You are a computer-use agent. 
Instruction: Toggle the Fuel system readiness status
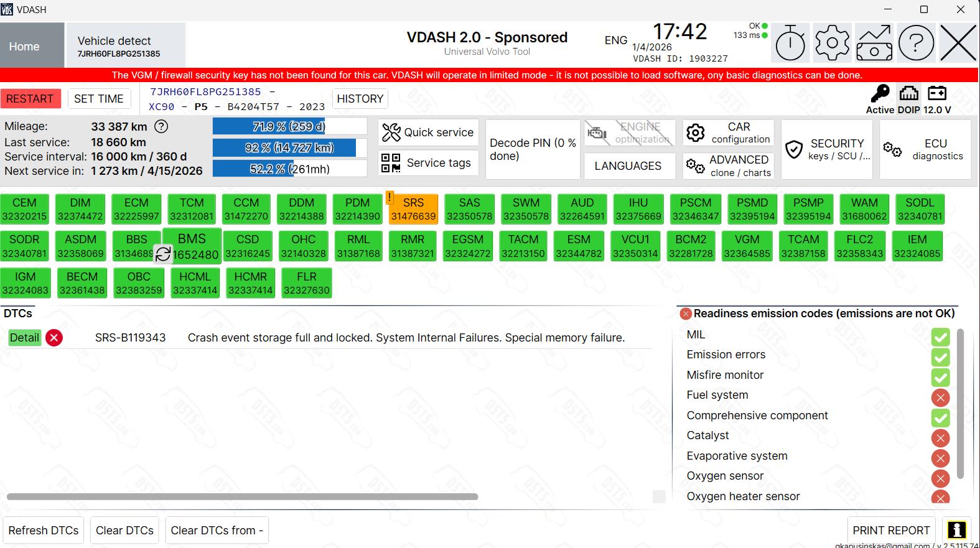940,397
